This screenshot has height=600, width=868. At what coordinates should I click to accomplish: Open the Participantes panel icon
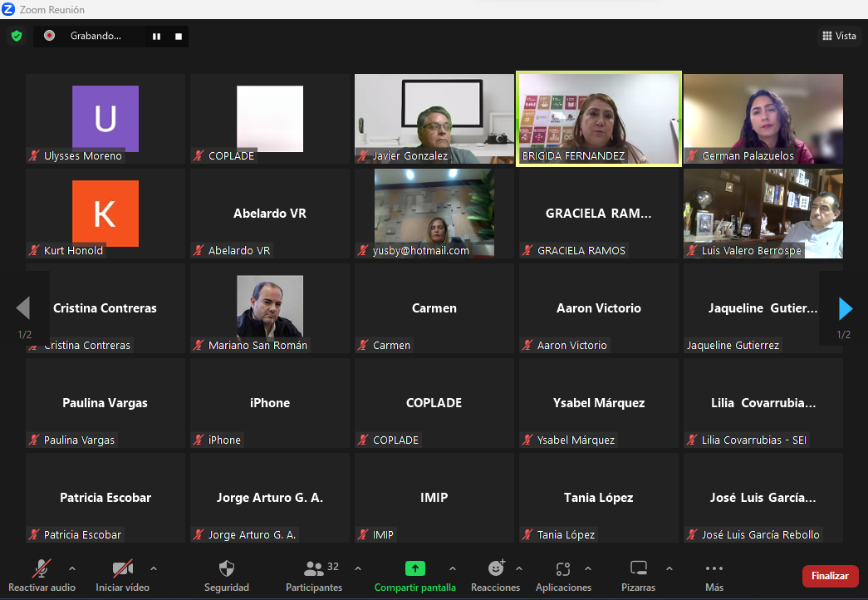click(x=314, y=569)
